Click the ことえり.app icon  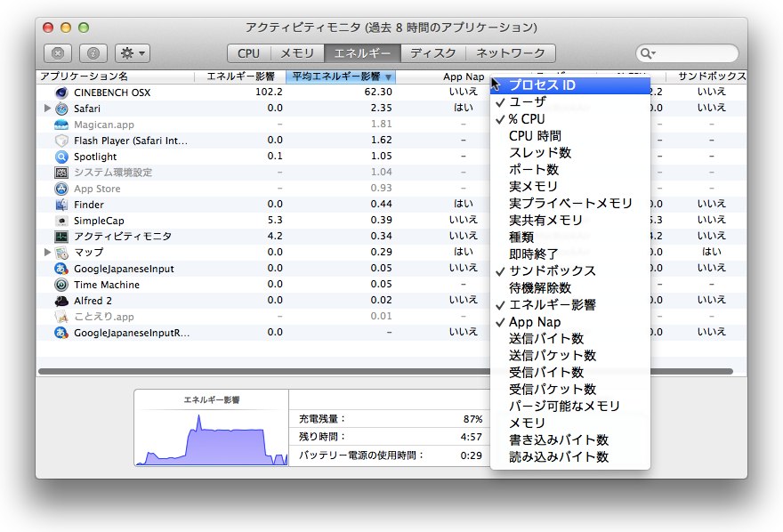click(61, 317)
